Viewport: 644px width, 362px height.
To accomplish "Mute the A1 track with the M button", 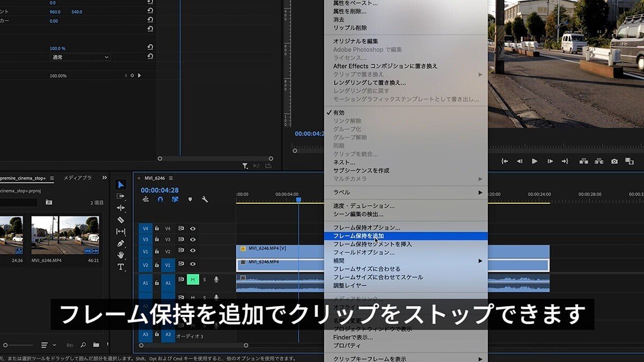I will 193,280.
